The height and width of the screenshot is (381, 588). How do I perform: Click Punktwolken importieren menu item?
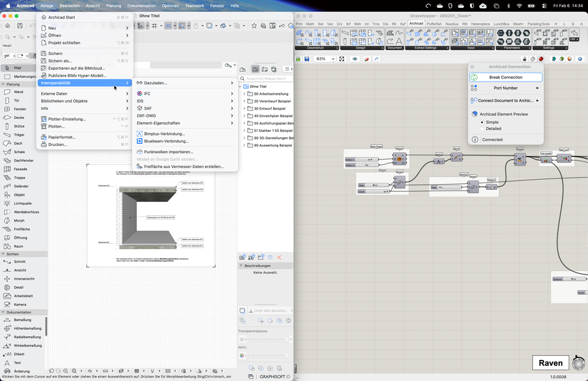(185, 152)
